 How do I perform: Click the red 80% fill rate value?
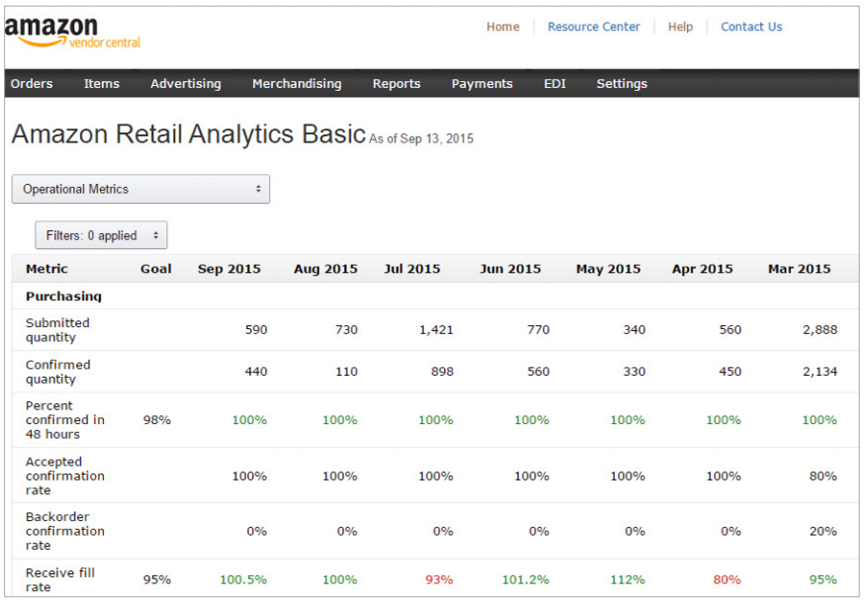tap(727, 580)
